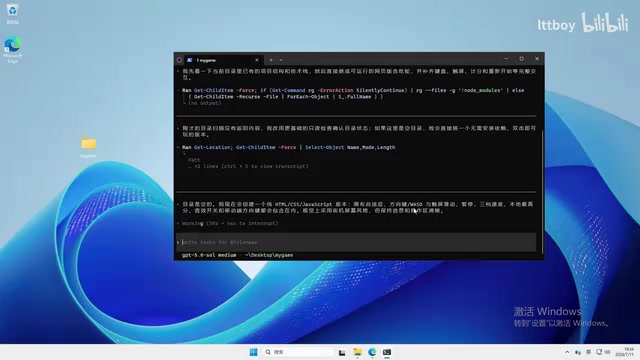
Task: Click the input method tray icon left of 英
Action: [x=578, y=352]
